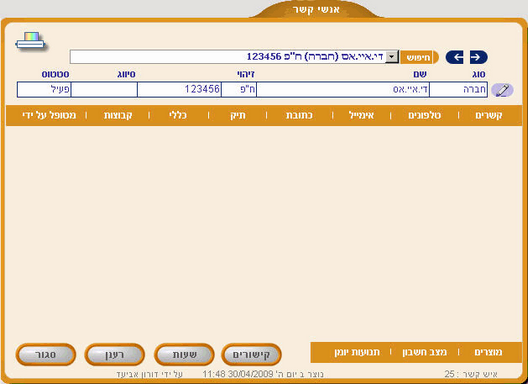Image resolution: width=528 pixels, height=384 pixels.
Task: Click the ID type field ח"פ
Action: tap(239, 90)
